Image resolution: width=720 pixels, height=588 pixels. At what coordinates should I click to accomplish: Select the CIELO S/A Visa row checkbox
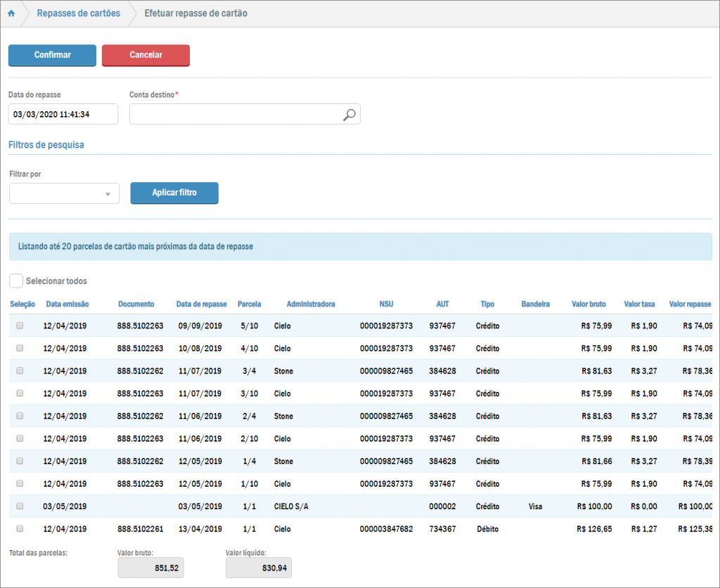click(x=20, y=506)
